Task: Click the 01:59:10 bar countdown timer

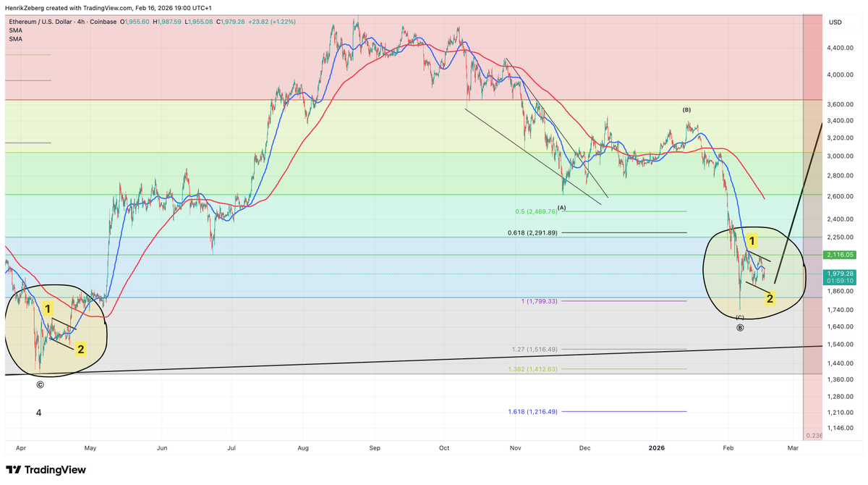Action: [x=841, y=282]
